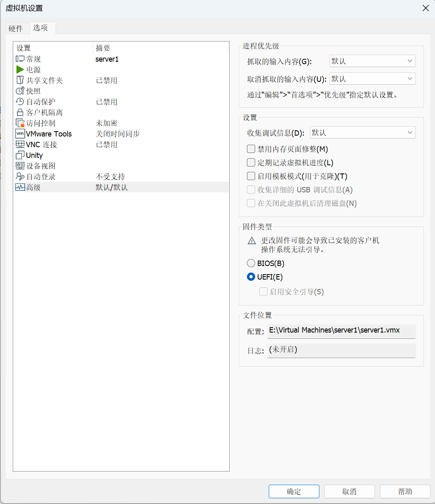This screenshot has height=504, width=435.
Task: Click the VNC 连接 icon
Action: [20, 145]
